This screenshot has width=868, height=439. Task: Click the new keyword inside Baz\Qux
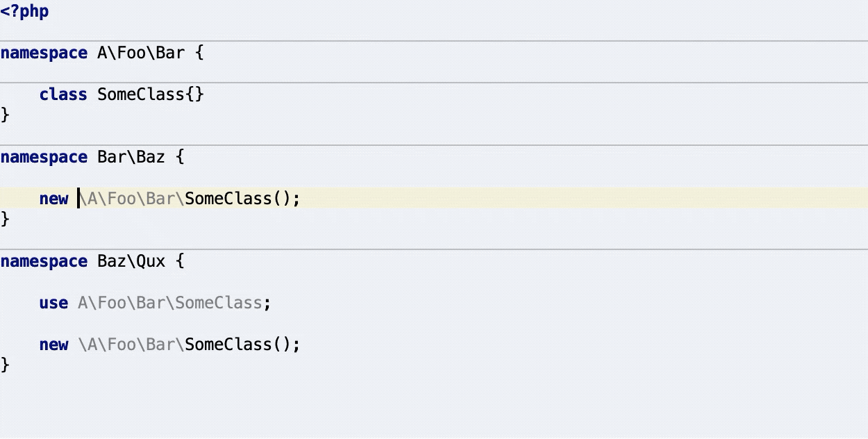[53, 345]
